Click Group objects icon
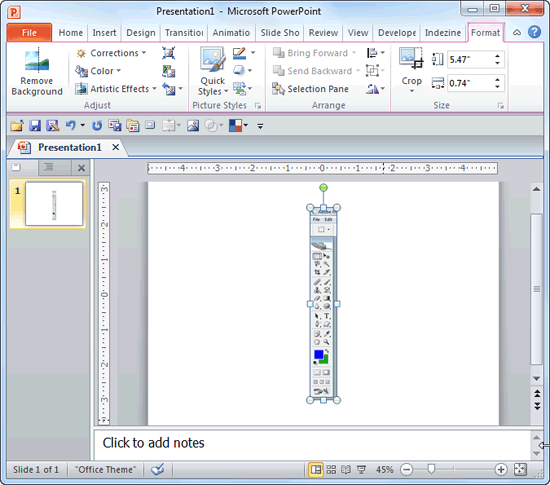The height and width of the screenshot is (485, 550). pos(372,70)
